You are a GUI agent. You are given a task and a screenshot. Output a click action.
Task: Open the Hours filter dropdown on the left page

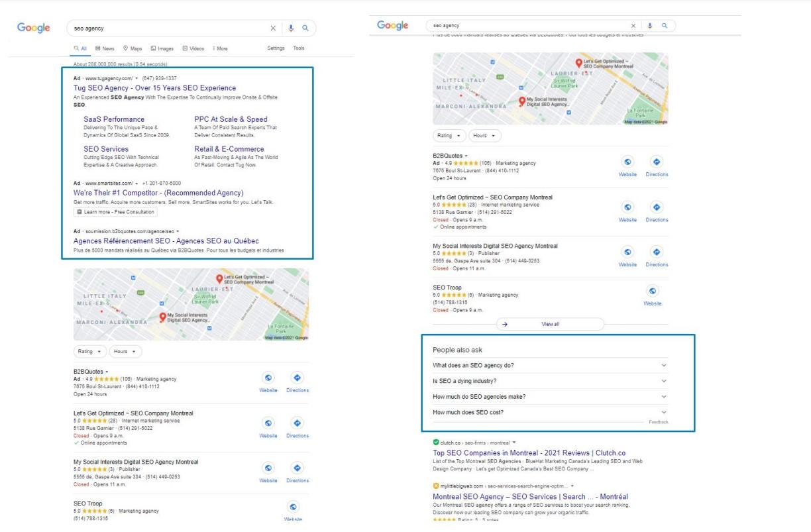click(125, 352)
